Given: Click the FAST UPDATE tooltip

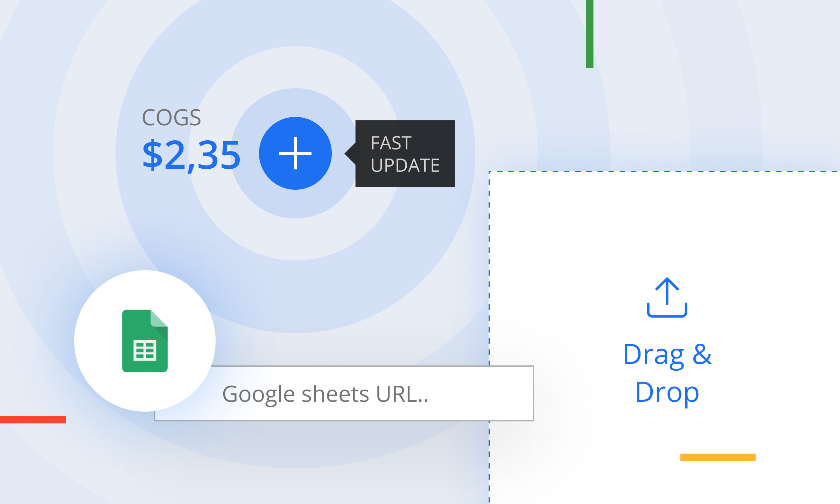Looking at the screenshot, I should tap(404, 153).
